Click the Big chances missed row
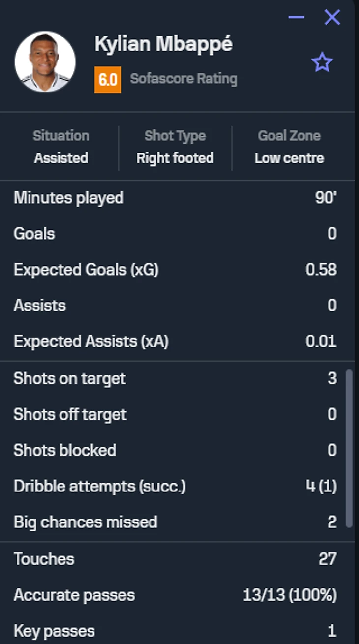Viewport: 359px width, 644px height. pyautogui.click(x=175, y=522)
